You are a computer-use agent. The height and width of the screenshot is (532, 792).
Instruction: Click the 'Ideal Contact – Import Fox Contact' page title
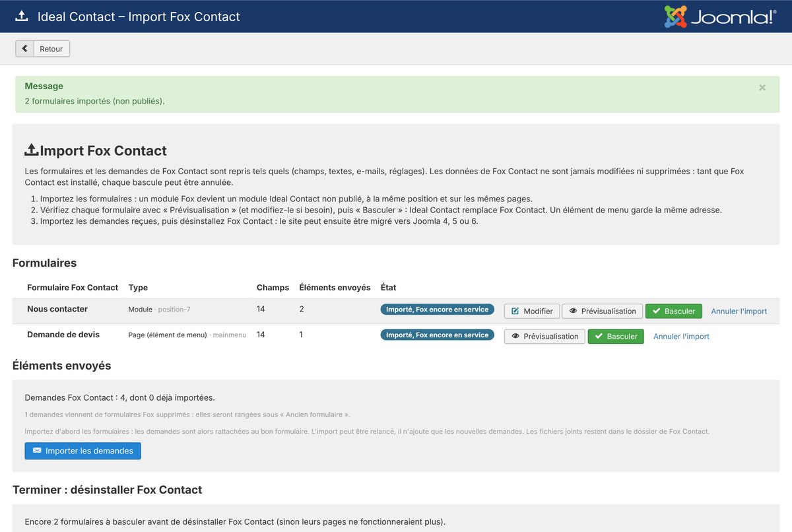pyautogui.click(x=139, y=17)
